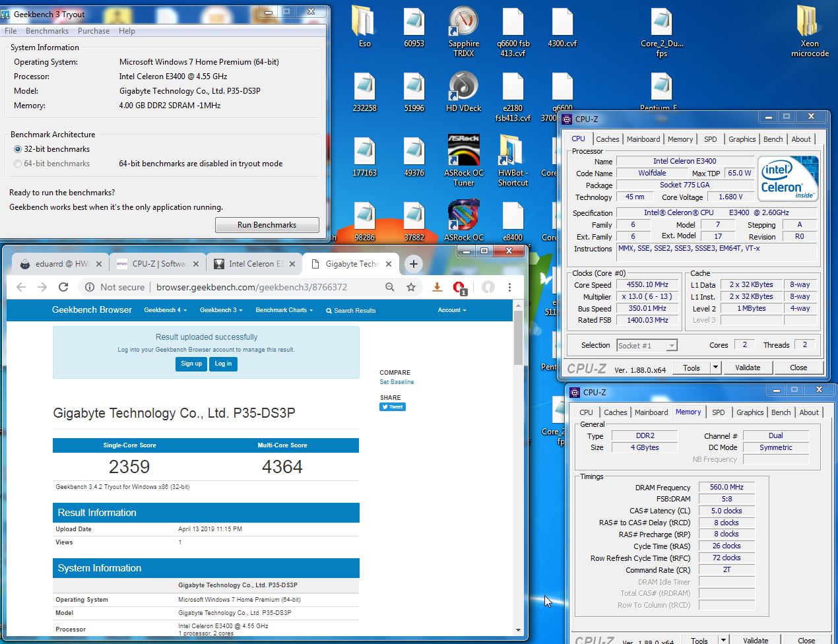Image resolution: width=838 pixels, height=644 pixels.
Task: Open Bench tab in upper CPU-Z
Action: click(773, 139)
